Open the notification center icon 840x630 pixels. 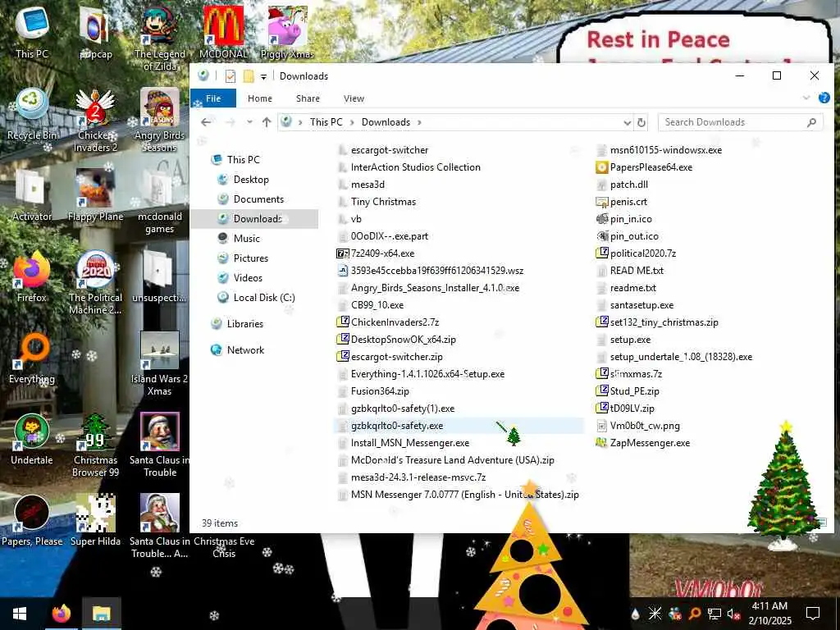813,614
